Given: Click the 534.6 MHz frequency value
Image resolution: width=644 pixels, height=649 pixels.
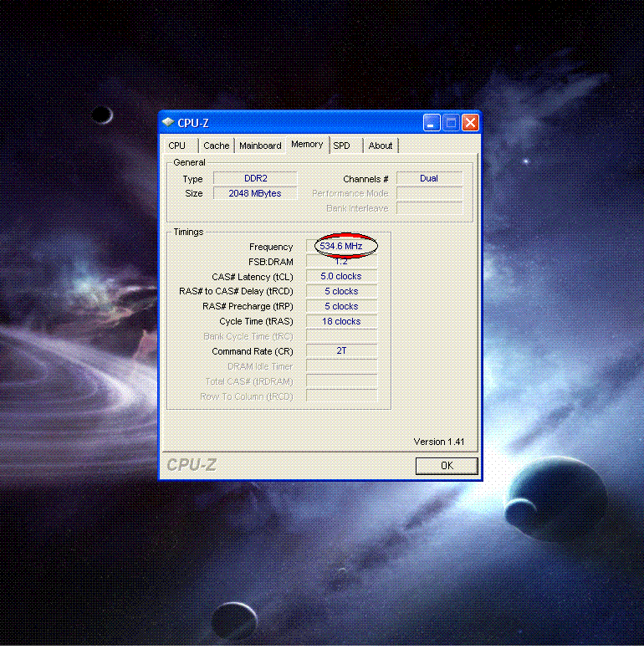Looking at the screenshot, I should point(341,246).
